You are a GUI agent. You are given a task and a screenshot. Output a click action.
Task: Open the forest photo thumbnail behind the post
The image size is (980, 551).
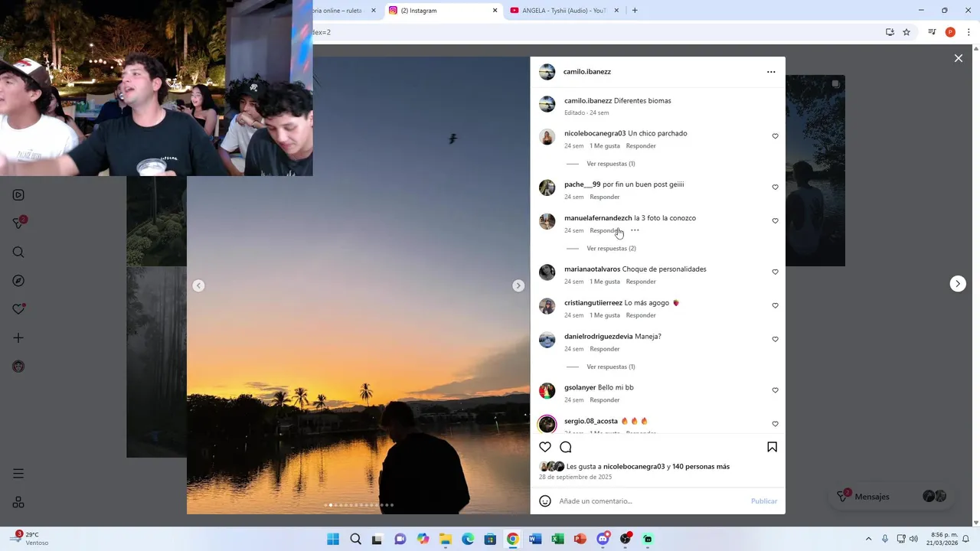click(x=156, y=362)
